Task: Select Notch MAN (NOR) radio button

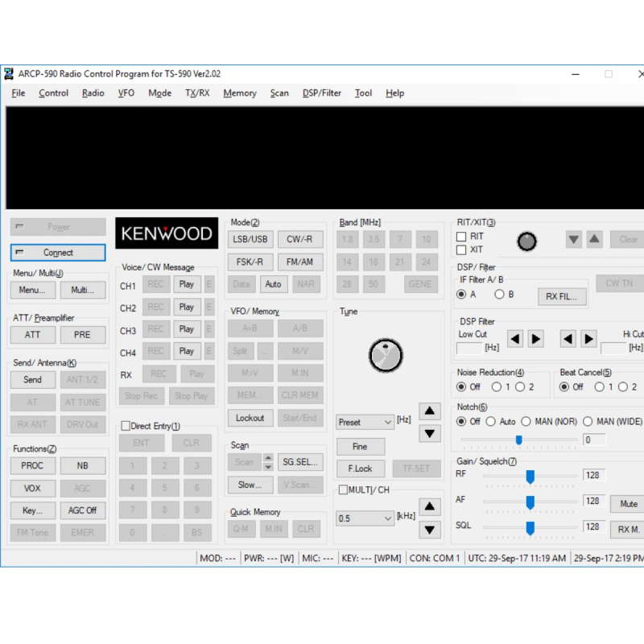Action: click(x=526, y=421)
